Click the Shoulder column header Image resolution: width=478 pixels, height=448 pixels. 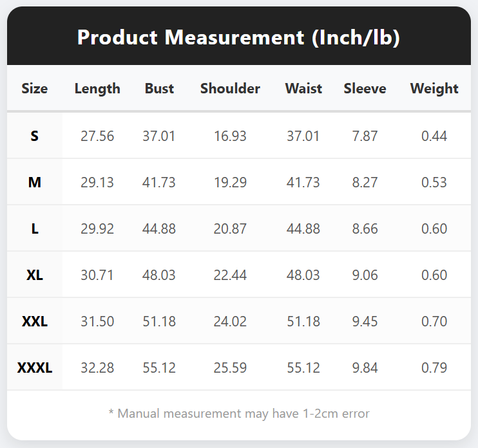click(230, 89)
